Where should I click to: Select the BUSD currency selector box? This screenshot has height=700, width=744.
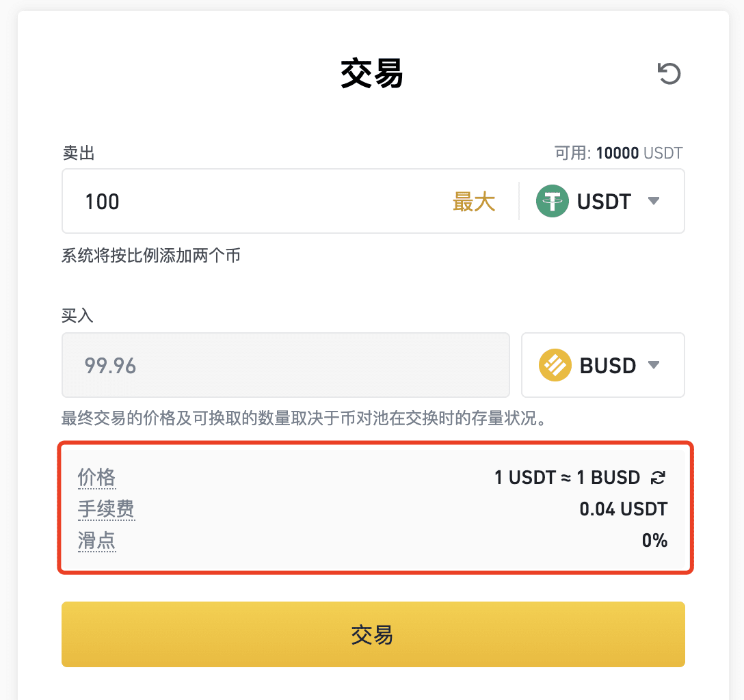point(603,365)
